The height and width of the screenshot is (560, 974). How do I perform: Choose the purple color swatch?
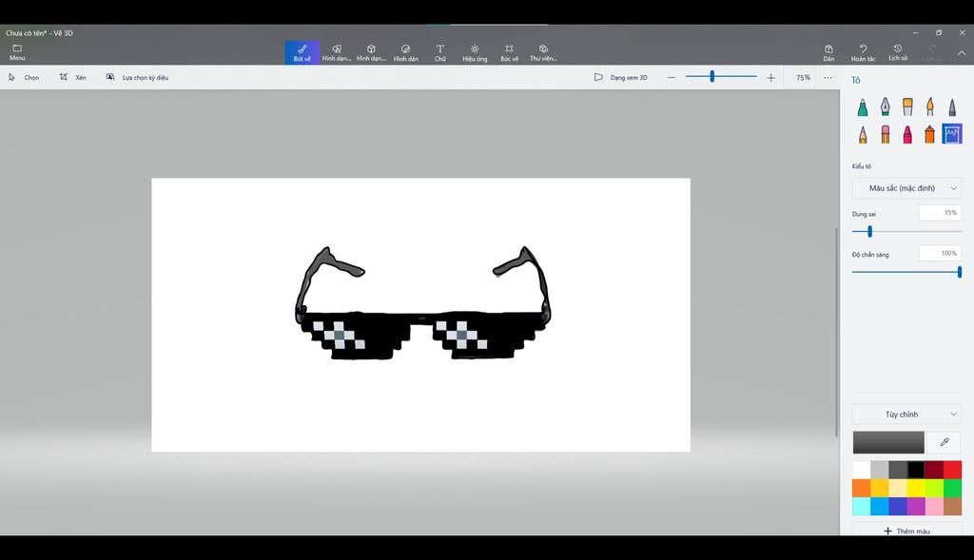click(916, 507)
